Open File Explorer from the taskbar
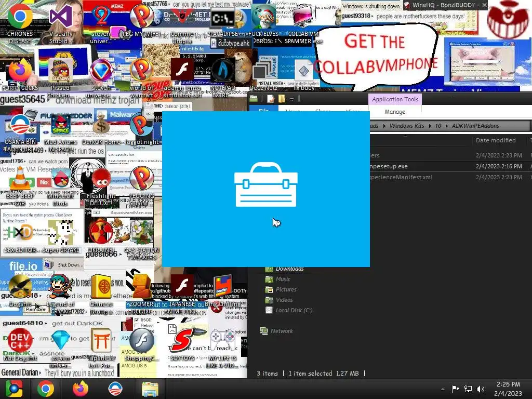 point(150,389)
